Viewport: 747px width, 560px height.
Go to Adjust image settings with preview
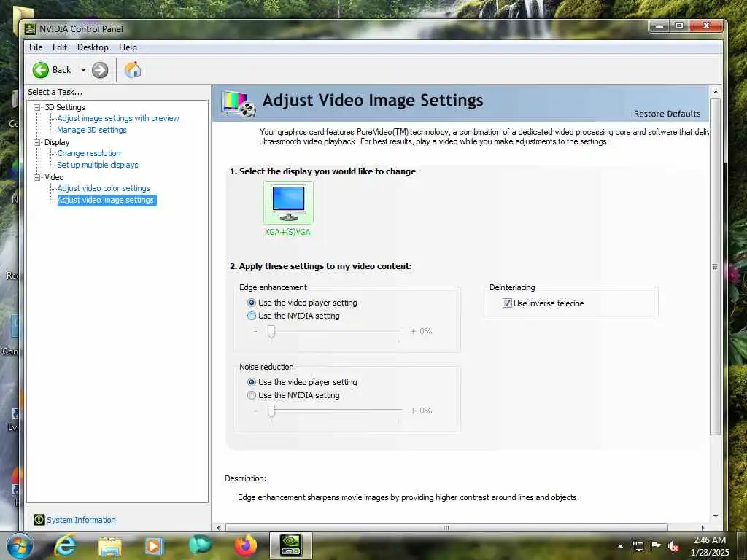pos(118,118)
